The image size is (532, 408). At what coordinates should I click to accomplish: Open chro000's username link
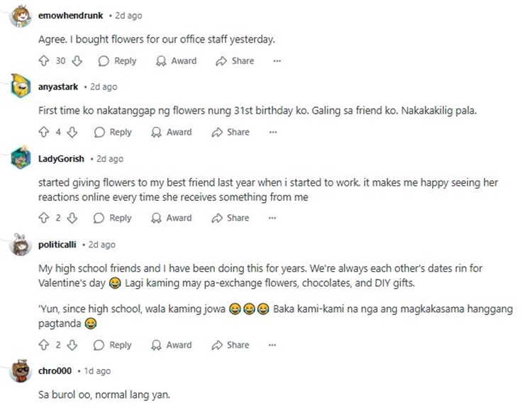coord(55,371)
